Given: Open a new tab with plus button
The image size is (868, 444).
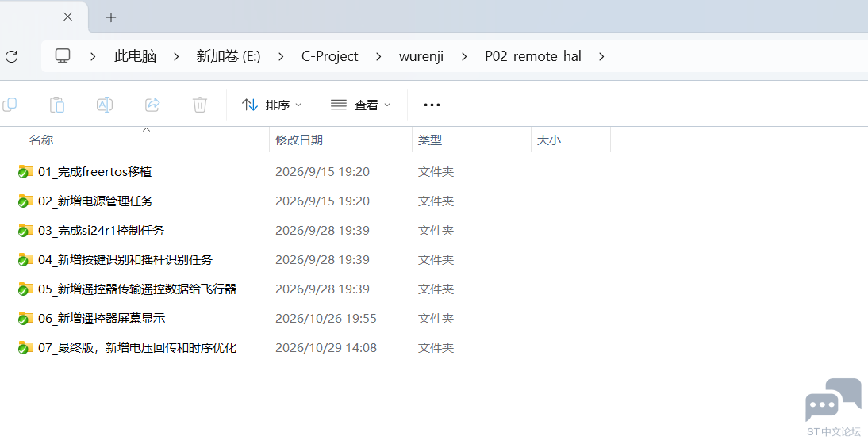Looking at the screenshot, I should 111,17.
